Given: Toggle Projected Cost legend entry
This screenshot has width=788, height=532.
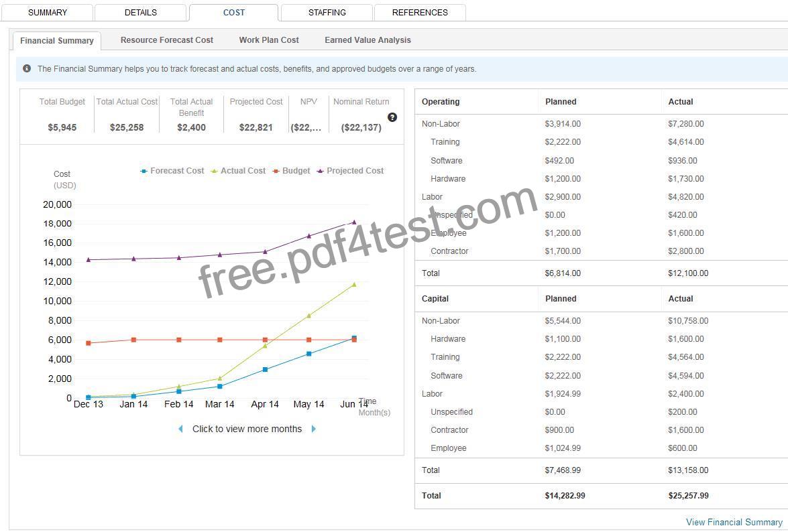Looking at the screenshot, I should 350,171.
